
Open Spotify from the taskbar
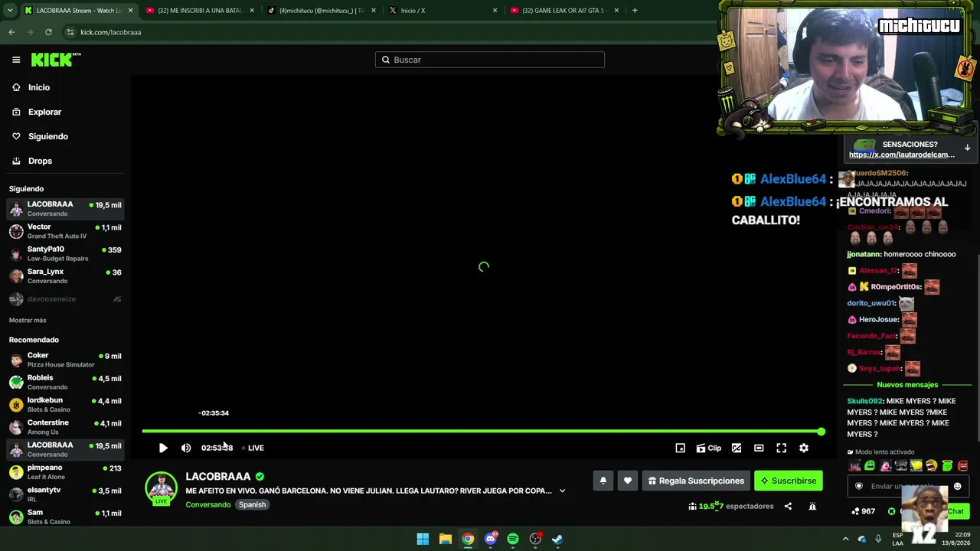(513, 539)
